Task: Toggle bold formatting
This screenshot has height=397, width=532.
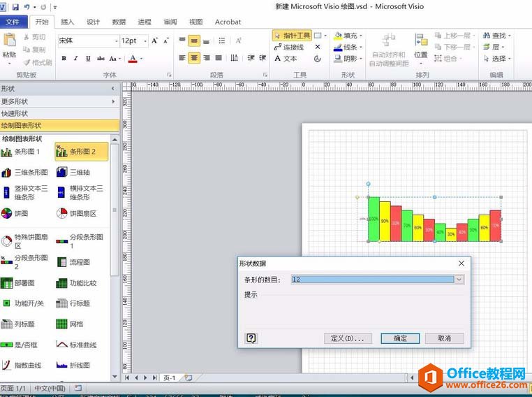Action: pos(64,59)
